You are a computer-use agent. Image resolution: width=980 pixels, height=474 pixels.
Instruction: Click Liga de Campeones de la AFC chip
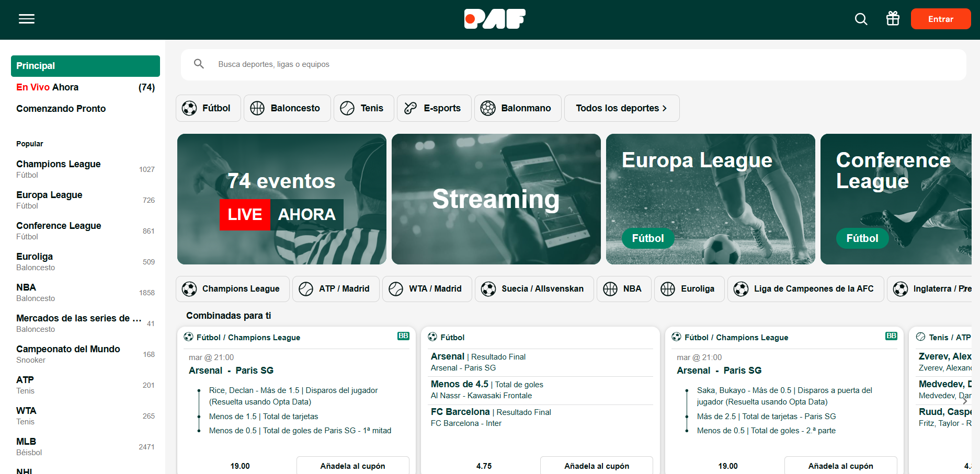coord(806,289)
